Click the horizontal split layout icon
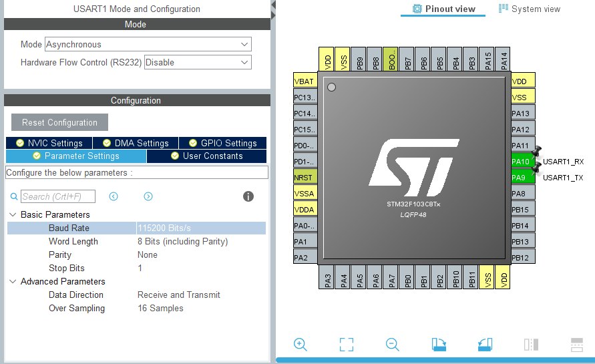Viewport: 595px width, 364px height. [577, 344]
